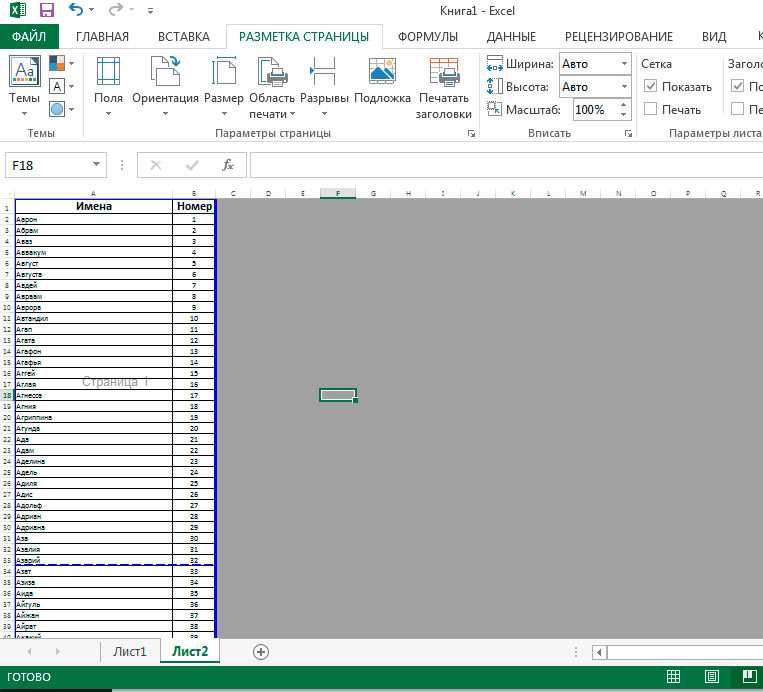Click the cancel X in formula bar
Viewport: 763px width, 692px height.
156,165
